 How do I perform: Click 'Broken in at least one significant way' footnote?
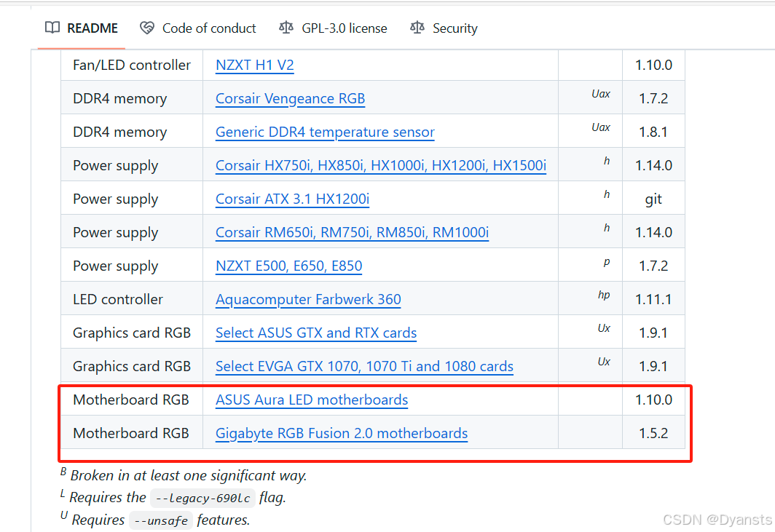point(189,476)
